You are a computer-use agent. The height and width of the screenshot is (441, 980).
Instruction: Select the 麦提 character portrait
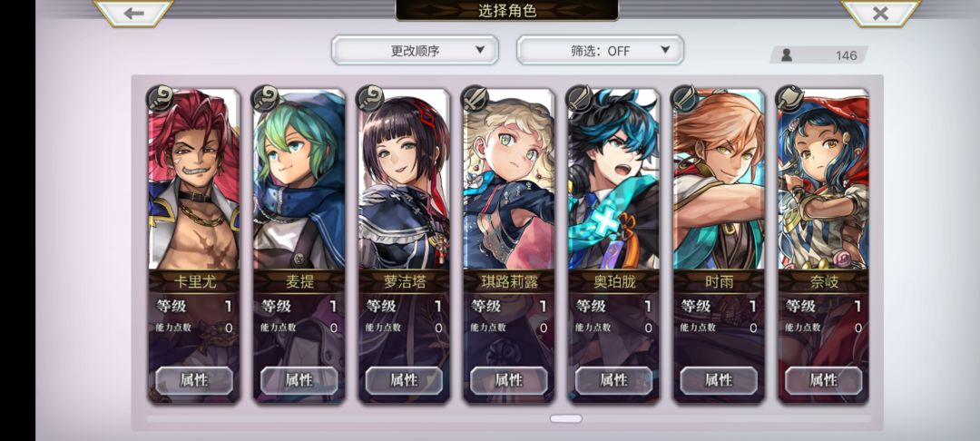[x=299, y=181]
